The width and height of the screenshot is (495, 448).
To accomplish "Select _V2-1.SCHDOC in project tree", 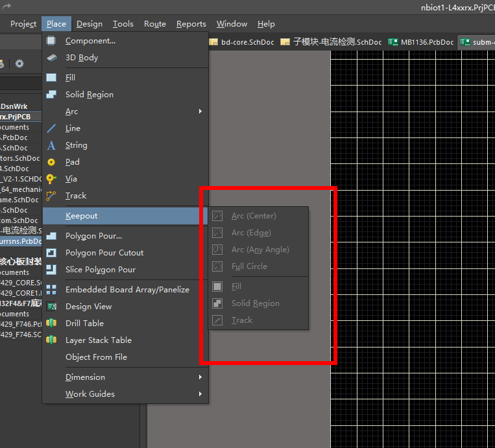I will [x=21, y=179].
